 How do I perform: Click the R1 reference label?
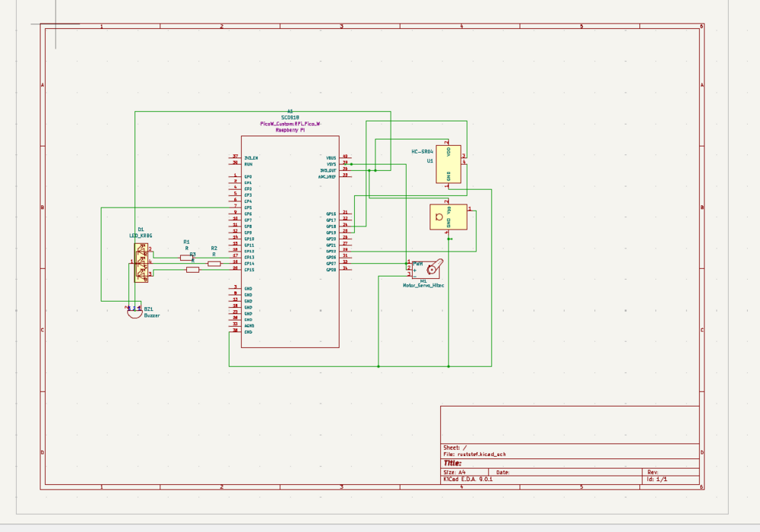pyautogui.click(x=187, y=242)
